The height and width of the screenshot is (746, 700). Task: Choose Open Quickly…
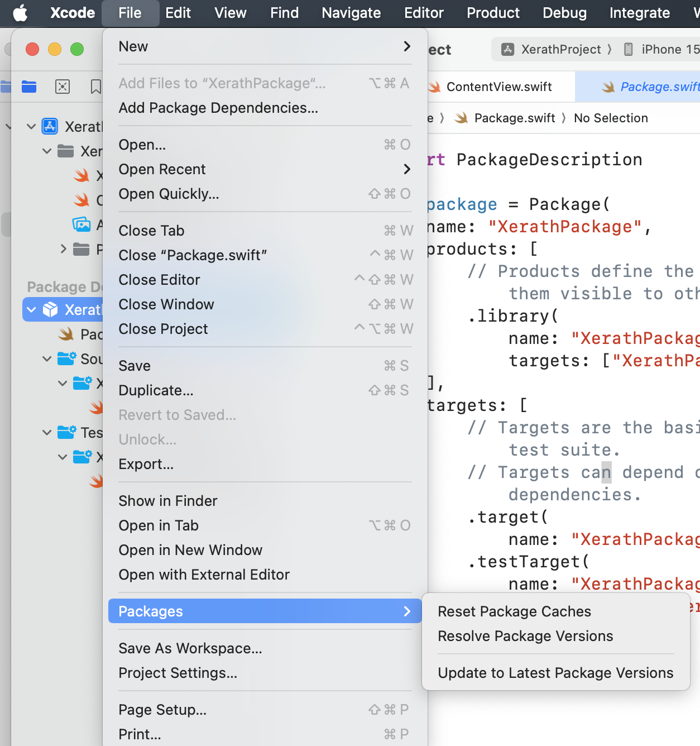click(265, 194)
